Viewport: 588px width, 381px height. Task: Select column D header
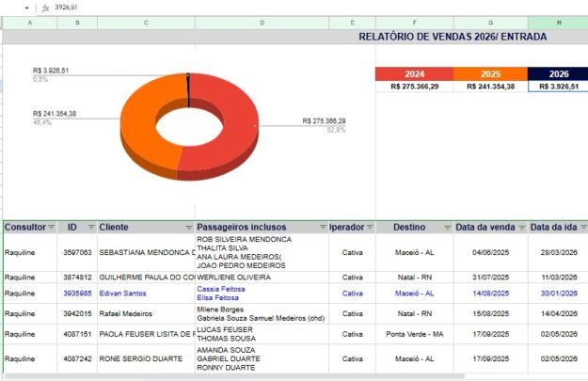pos(262,22)
